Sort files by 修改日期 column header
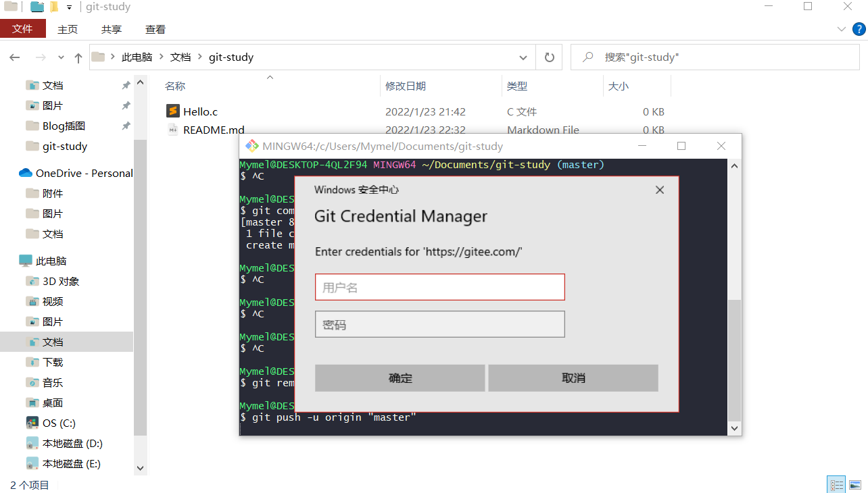The height and width of the screenshot is (493, 868). click(406, 86)
